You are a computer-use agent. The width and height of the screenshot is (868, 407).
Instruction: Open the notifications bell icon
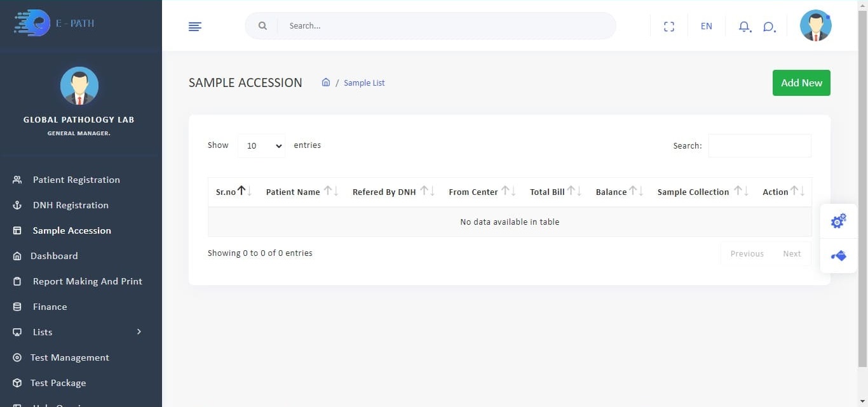(x=744, y=26)
